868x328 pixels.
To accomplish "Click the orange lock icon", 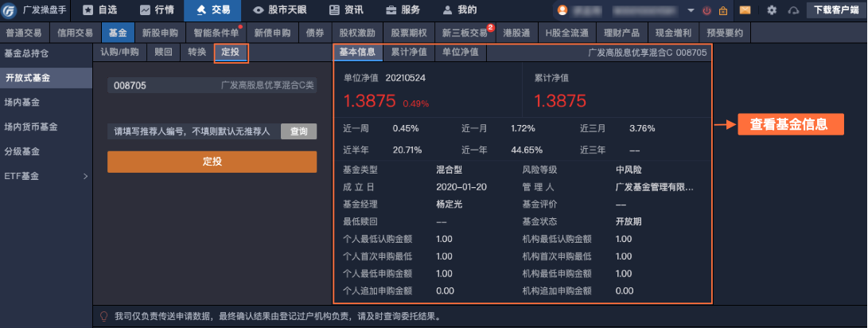I will click(x=722, y=10).
